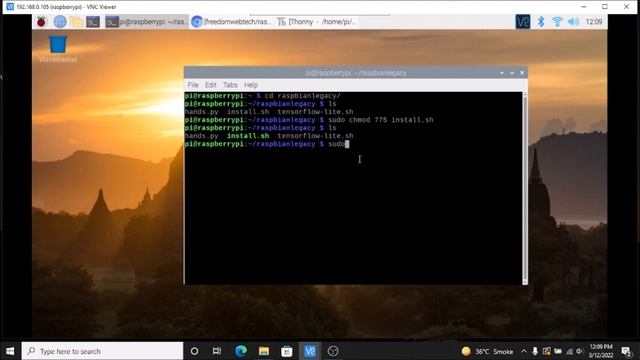The height and width of the screenshot is (360, 640).
Task: Click the VNC Viewer window title icon
Action: (10, 7)
